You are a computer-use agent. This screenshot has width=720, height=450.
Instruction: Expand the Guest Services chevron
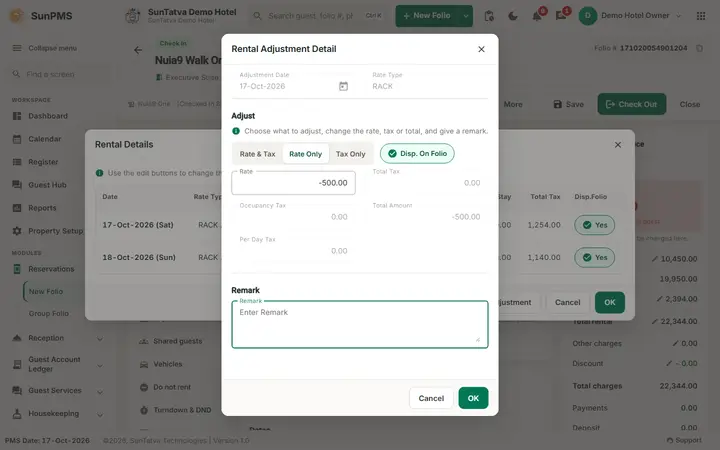click(100, 392)
